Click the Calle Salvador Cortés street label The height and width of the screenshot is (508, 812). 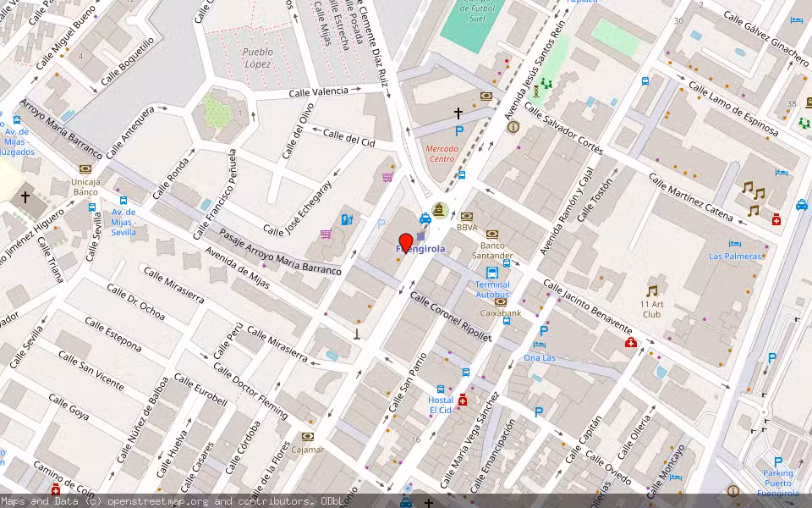pyautogui.click(x=563, y=129)
